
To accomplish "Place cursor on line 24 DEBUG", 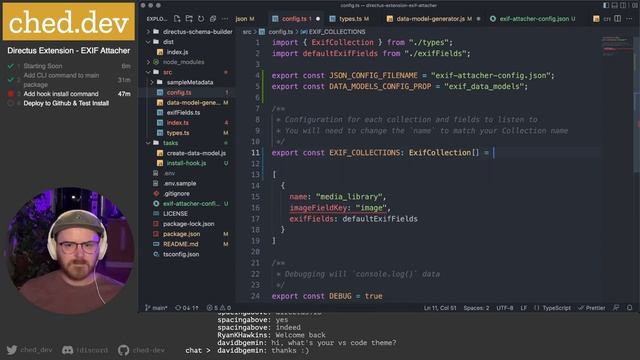I will pyautogui.click(x=340, y=296).
